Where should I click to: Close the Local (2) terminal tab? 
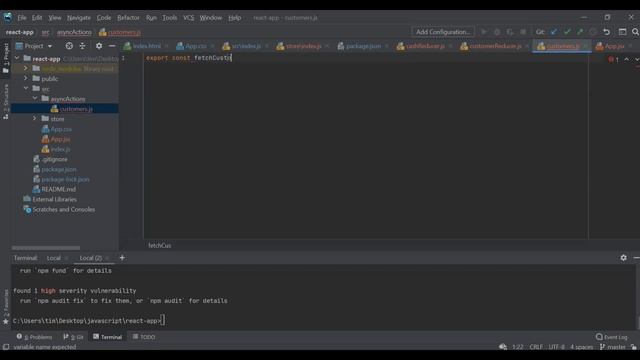coord(107,258)
